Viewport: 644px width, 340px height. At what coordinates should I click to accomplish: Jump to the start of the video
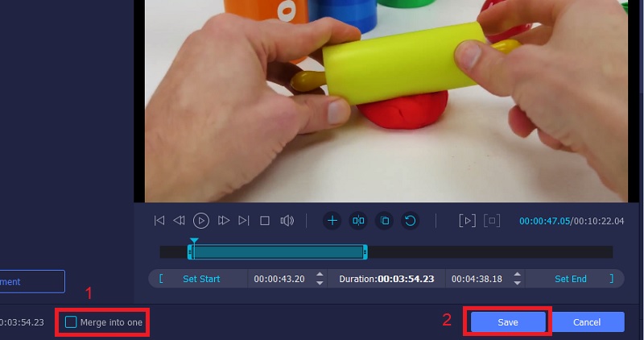coord(159,220)
